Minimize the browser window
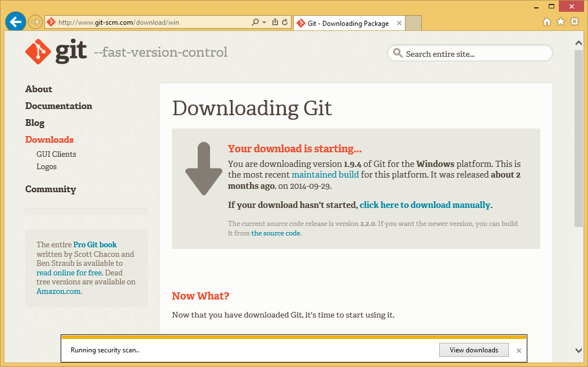588x367 pixels. [536, 6]
